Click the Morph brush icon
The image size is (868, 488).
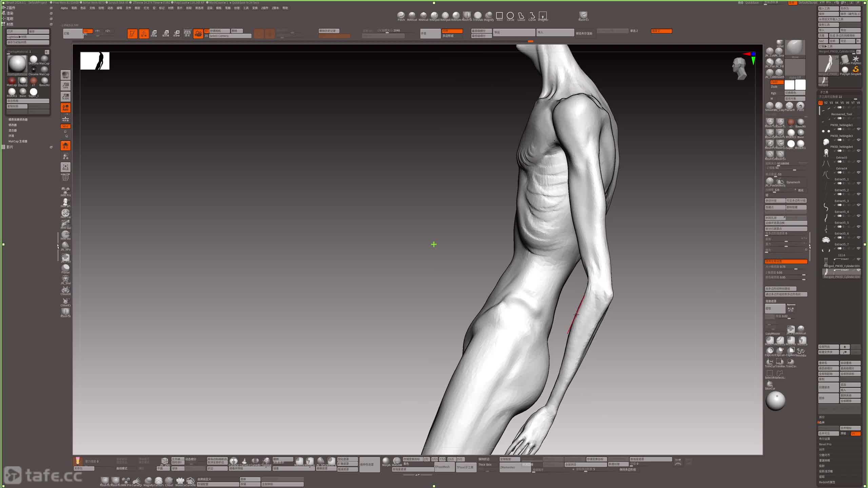pos(386,461)
